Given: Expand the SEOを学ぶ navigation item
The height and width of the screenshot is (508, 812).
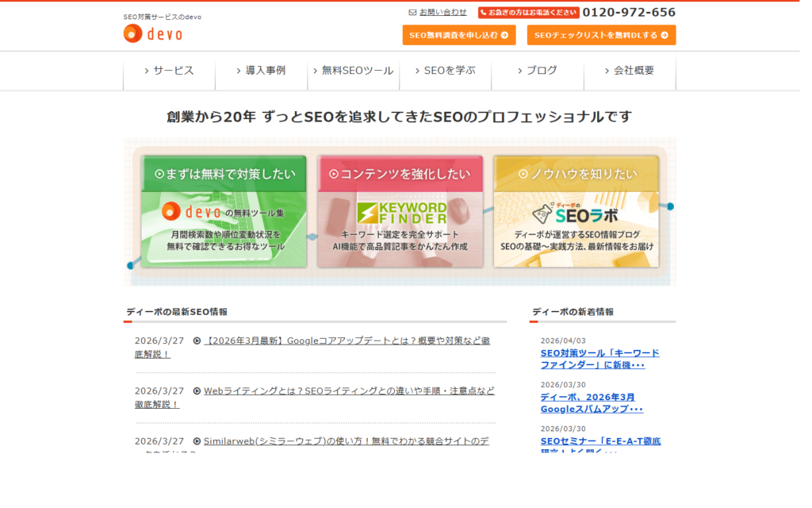Looking at the screenshot, I should tap(445, 71).
